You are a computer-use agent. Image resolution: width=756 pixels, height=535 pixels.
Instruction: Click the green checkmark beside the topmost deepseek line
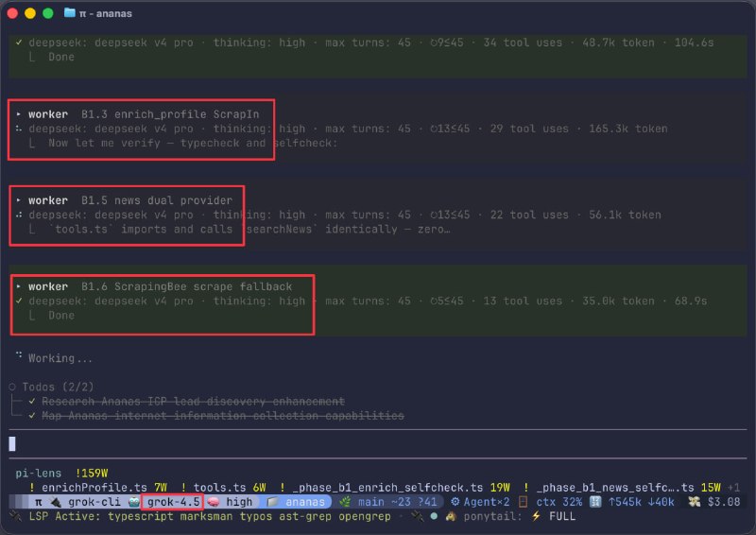click(x=19, y=43)
